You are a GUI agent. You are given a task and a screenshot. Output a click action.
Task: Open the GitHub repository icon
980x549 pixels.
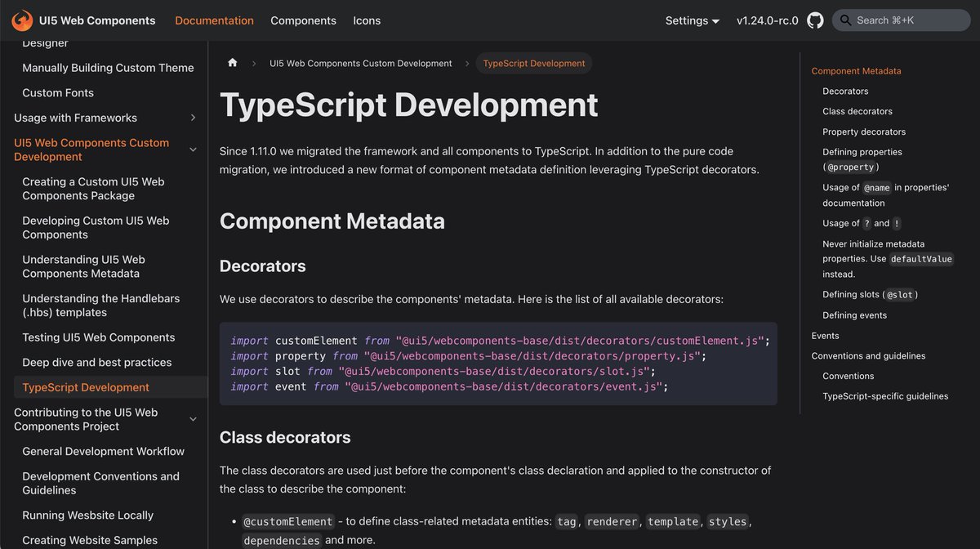click(x=815, y=20)
